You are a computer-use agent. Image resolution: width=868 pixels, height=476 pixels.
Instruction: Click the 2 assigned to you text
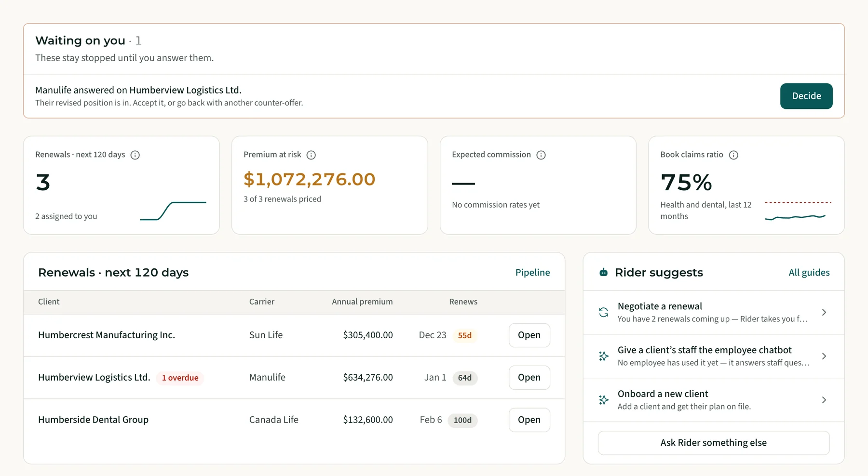[66, 216]
